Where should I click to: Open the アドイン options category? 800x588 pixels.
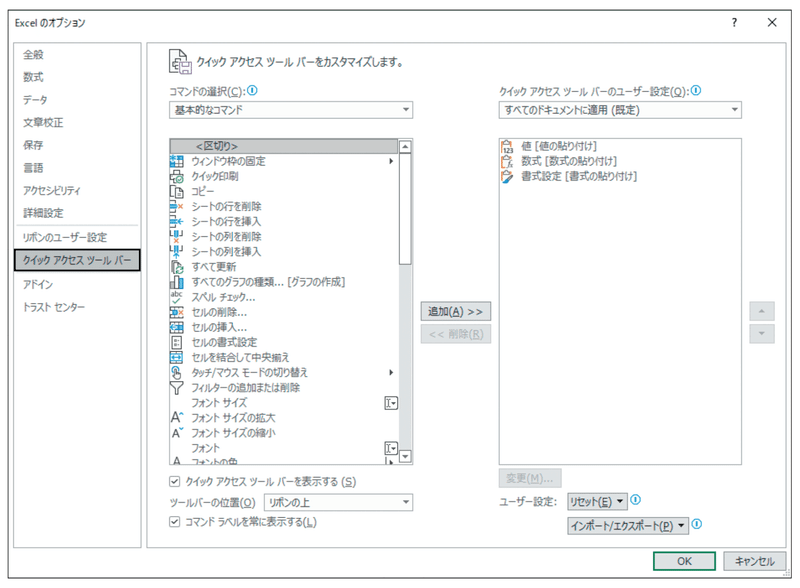pyautogui.click(x=38, y=284)
